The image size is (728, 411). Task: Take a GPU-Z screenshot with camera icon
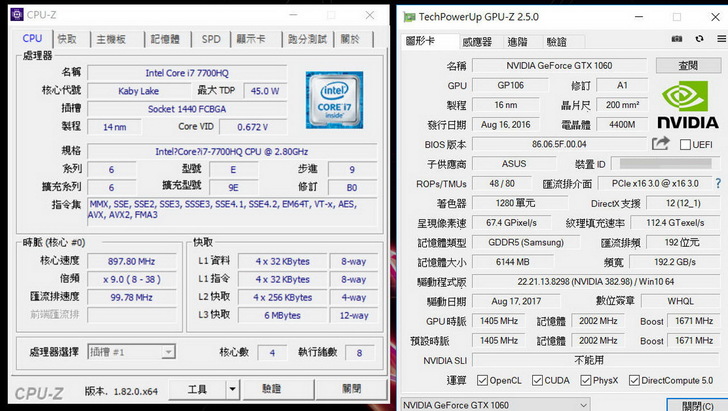pos(677,39)
